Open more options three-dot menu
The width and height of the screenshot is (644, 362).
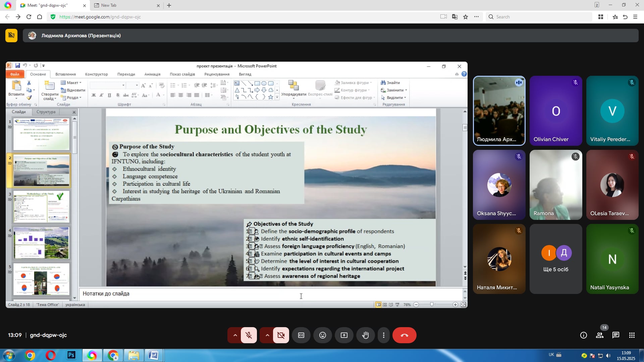384,335
